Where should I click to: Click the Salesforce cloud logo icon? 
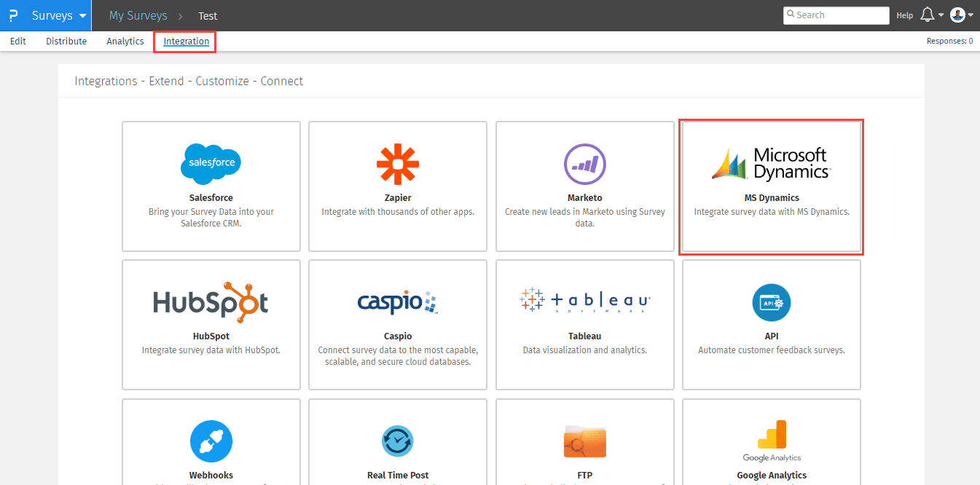pos(211,164)
